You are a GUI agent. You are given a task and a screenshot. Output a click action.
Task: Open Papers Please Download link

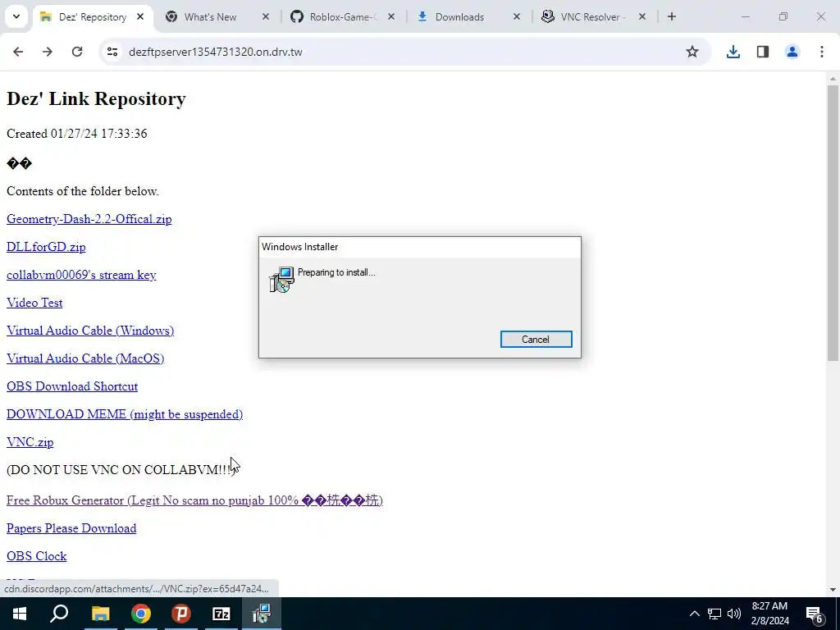point(71,528)
